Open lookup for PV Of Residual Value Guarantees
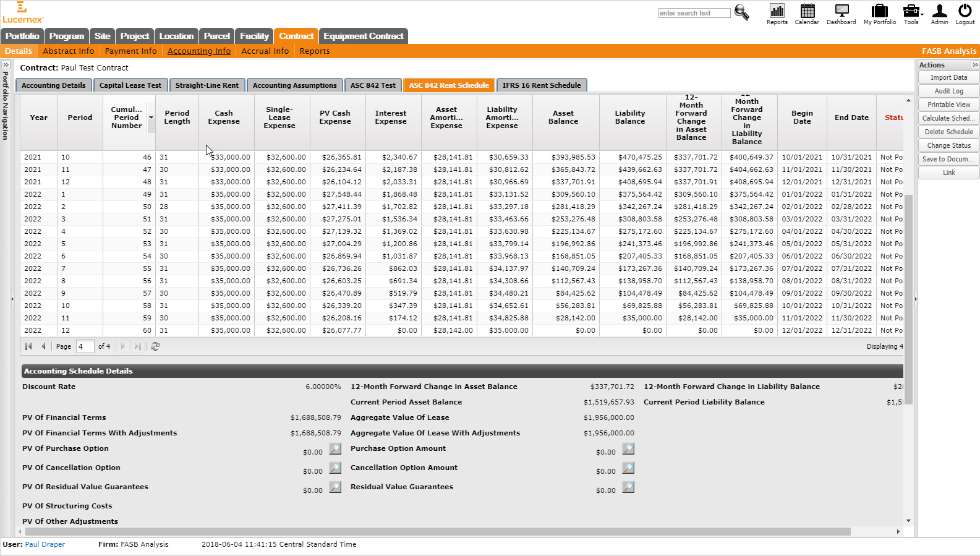The width and height of the screenshot is (980, 556). (x=335, y=487)
